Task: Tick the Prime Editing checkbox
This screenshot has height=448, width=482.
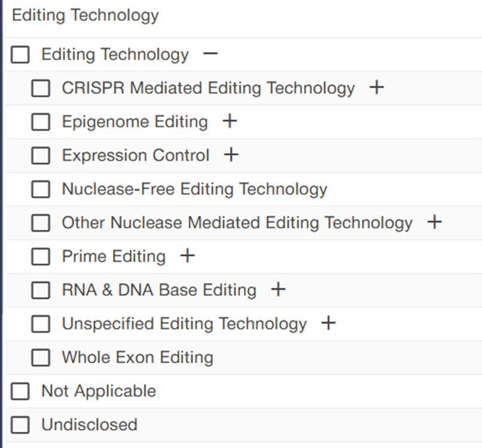Action: [41, 257]
